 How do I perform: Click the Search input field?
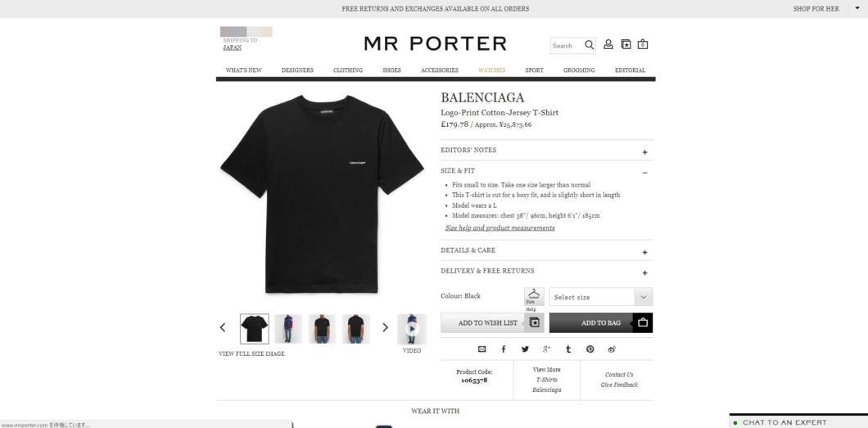tap(567, 46)
